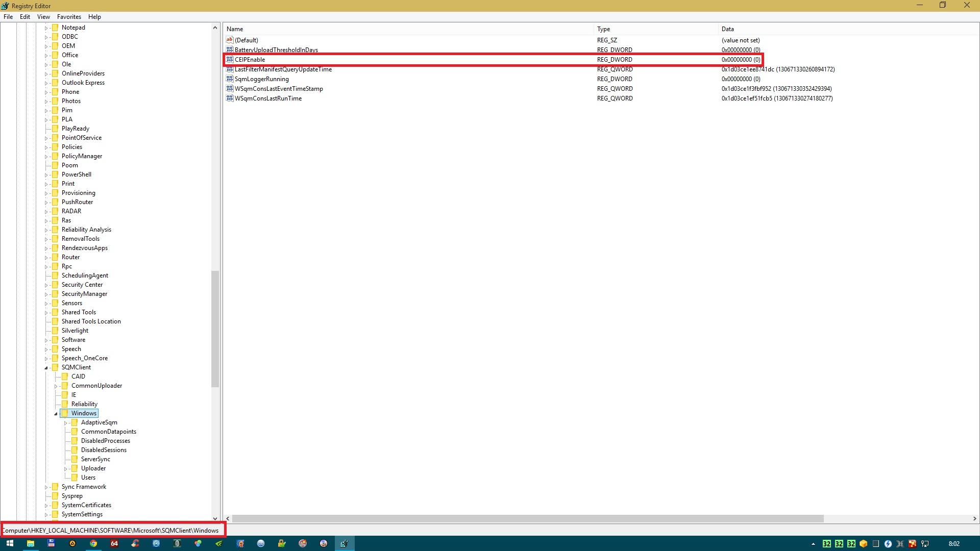Expand the AdaptiveSqm subkey

click(65, 423)
